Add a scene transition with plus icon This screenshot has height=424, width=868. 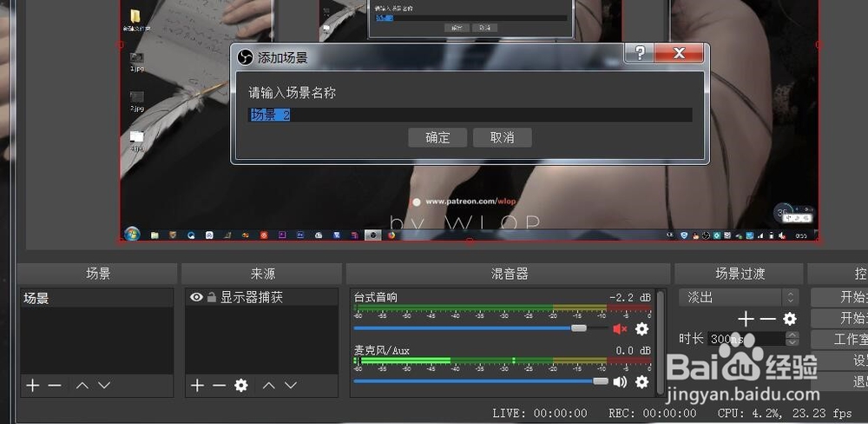click(746, 319)
